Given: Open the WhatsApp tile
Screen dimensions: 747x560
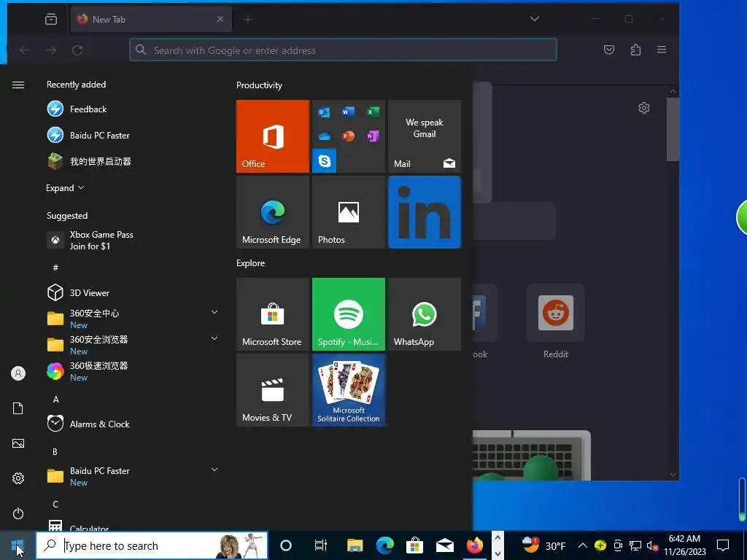Looking at the screenshot, I should (x=425, y=314).
